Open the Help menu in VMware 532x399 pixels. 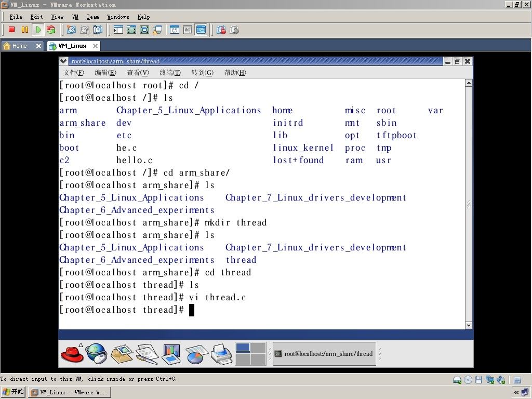(143, 17)
